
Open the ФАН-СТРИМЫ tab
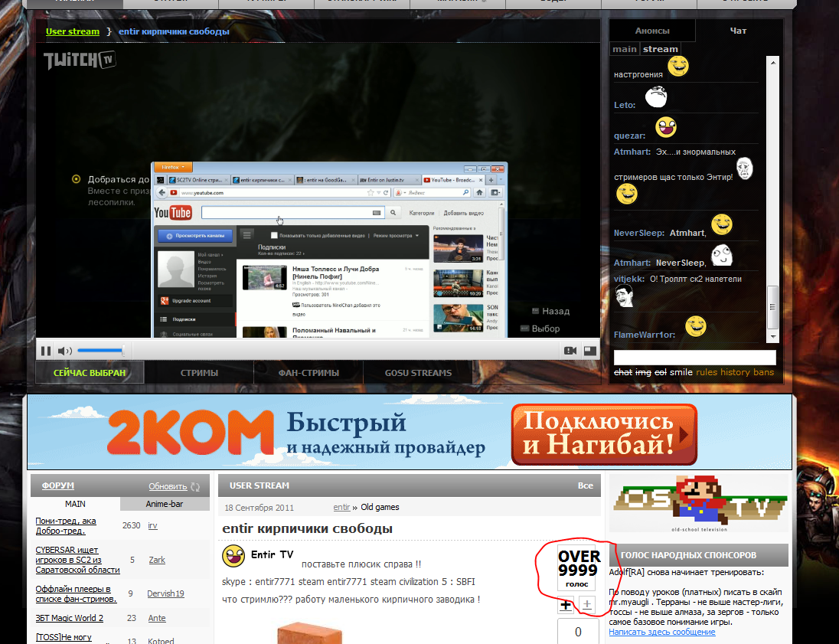(x=309, y=373)
